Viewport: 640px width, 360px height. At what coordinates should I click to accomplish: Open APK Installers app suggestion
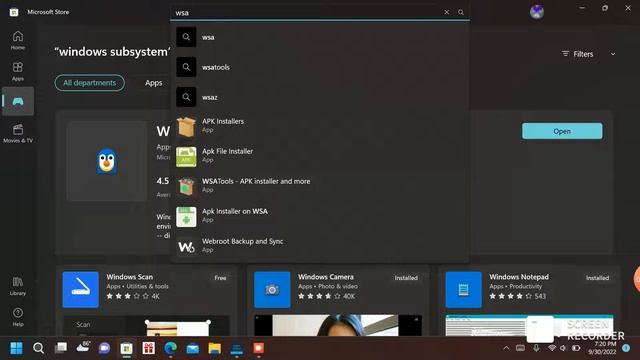click(x=320, y=127)
